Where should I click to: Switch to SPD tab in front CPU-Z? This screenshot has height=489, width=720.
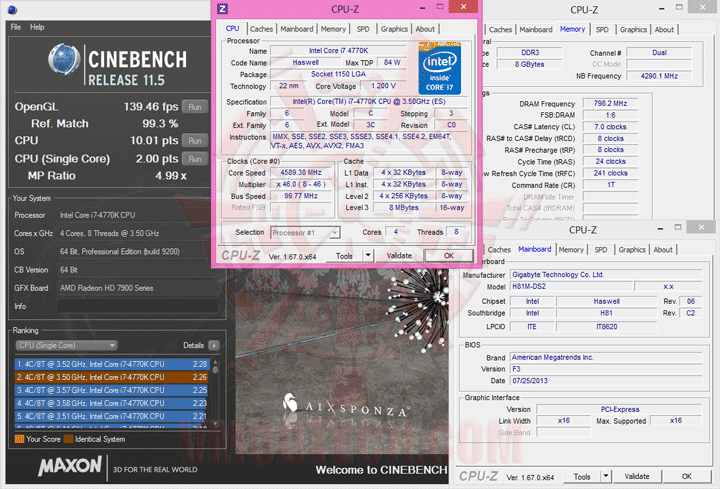coord(363,29)
